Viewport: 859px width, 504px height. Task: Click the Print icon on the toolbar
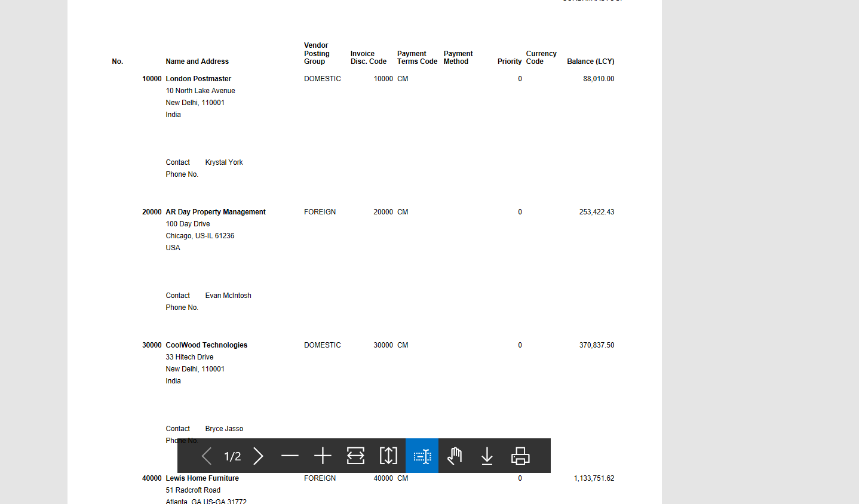coord(520,456)
